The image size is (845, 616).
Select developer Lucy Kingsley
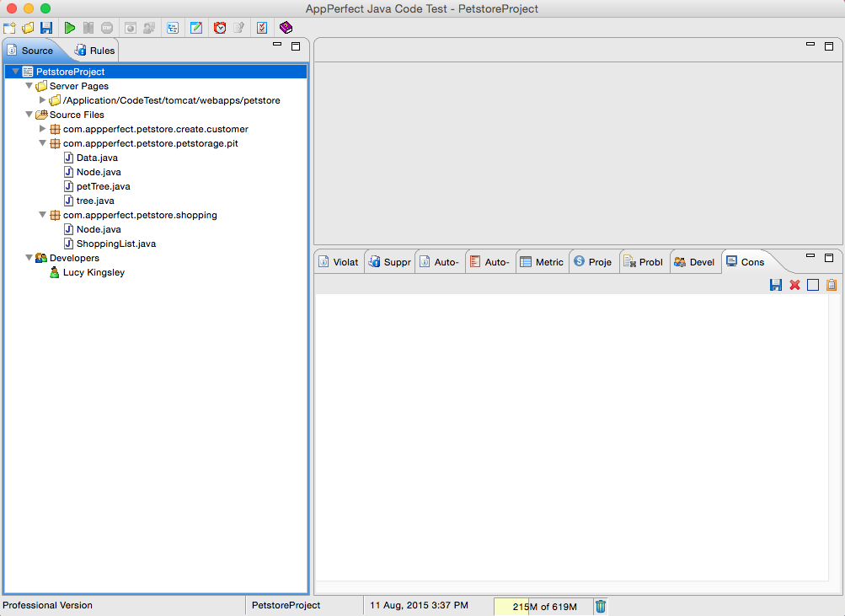coord(94,272)
